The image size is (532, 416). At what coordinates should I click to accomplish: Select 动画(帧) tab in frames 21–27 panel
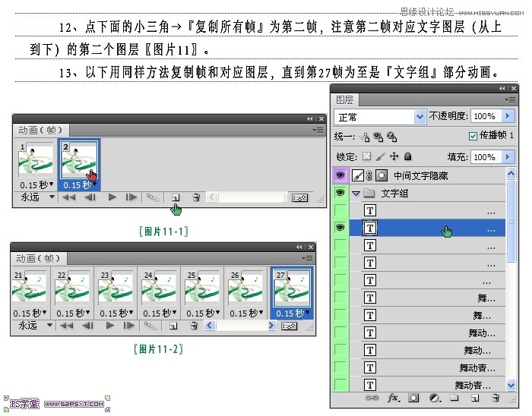click(38, 258)
